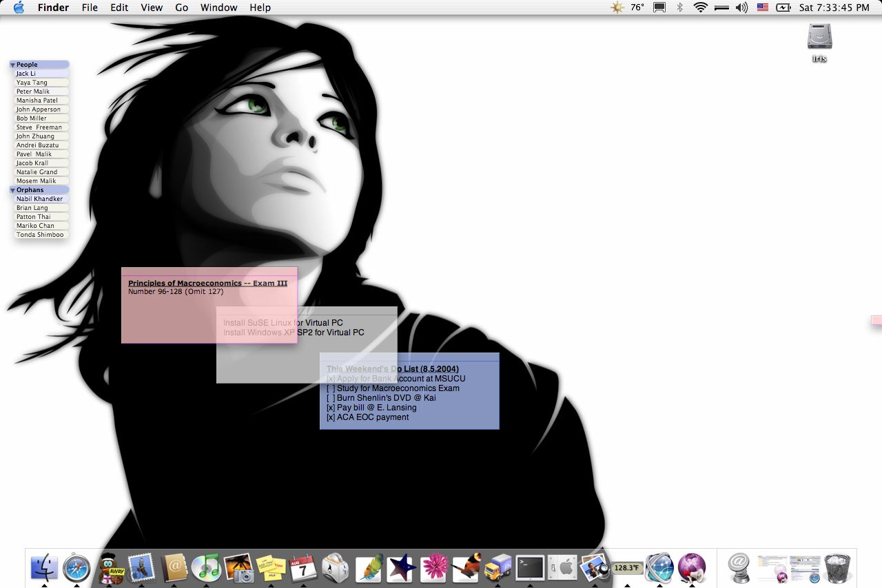Open the File menu
This screenshot has height=588, width=882.
pos(90,8)
